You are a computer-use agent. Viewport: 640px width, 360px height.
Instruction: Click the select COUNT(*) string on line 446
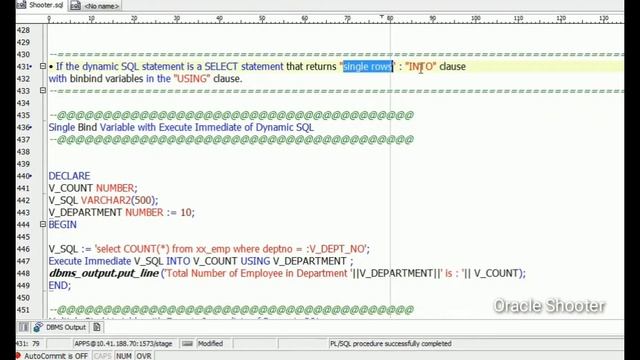coord(232,249)
